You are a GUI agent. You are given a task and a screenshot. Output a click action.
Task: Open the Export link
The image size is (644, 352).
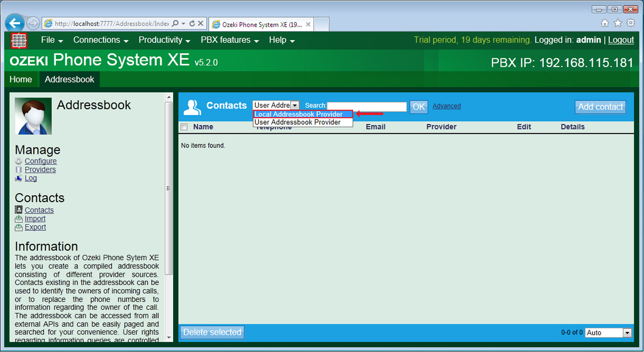35,227
